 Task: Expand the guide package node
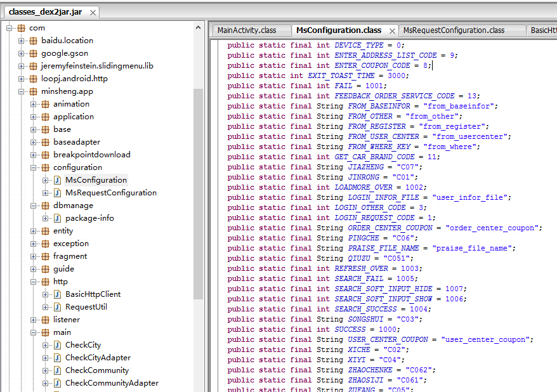pos(34,269)
